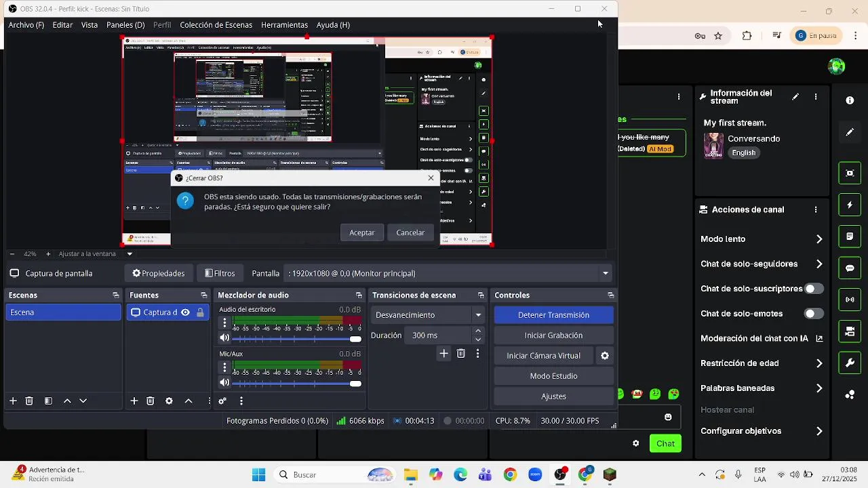
Task: Enable Chat de solo-emotes switch
Action: tap(814, 314)
